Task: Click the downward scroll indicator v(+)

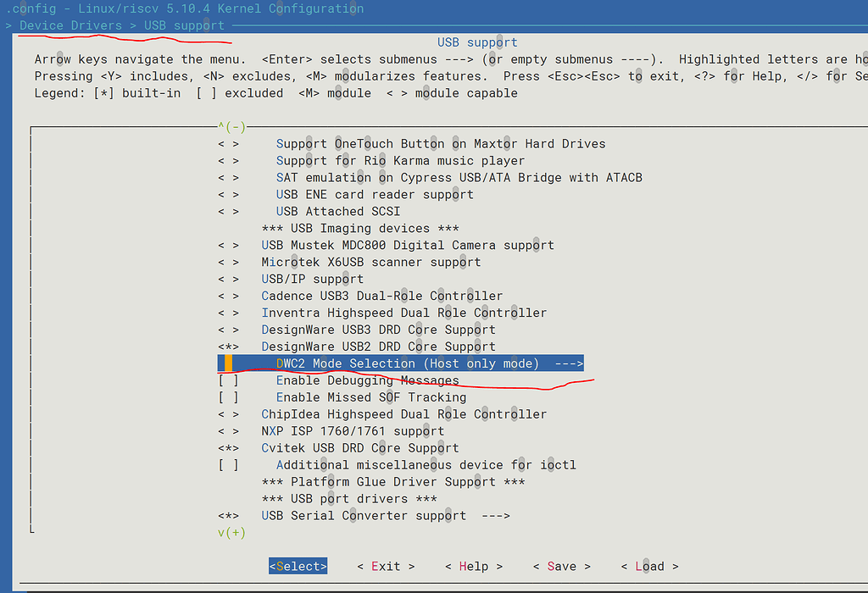Action: tap(231, 532)
